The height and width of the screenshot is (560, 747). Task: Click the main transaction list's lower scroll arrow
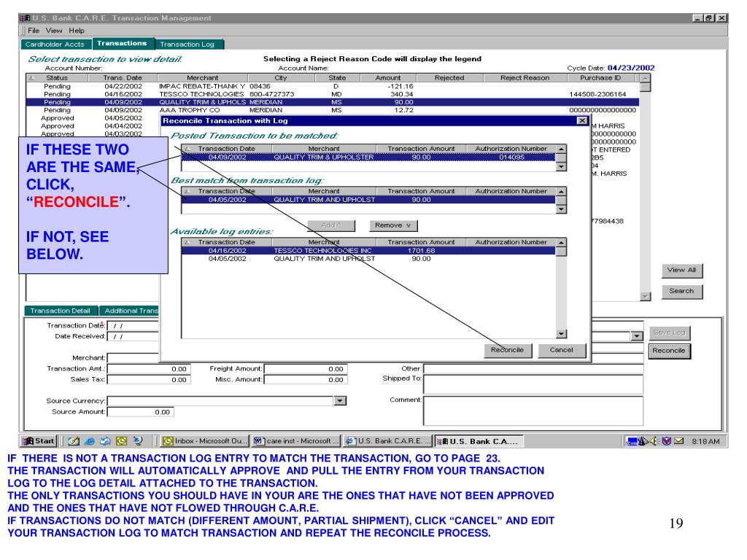click(x=645, y=296)
